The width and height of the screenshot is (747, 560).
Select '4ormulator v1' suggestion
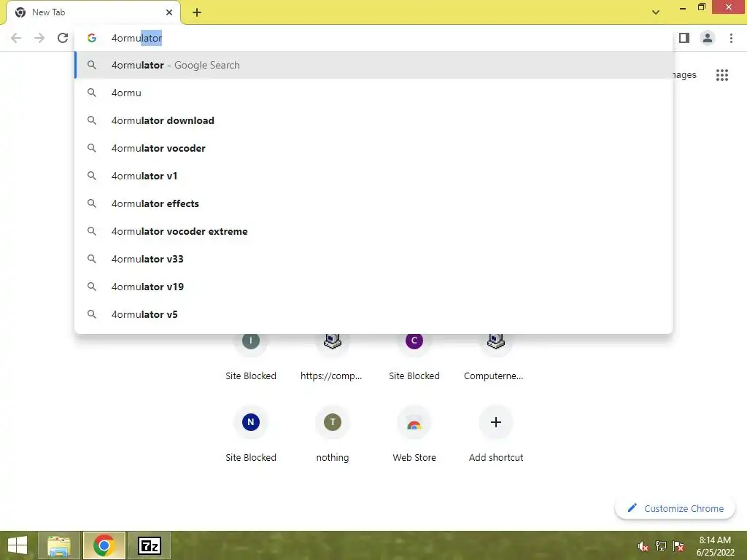point(374,176)
